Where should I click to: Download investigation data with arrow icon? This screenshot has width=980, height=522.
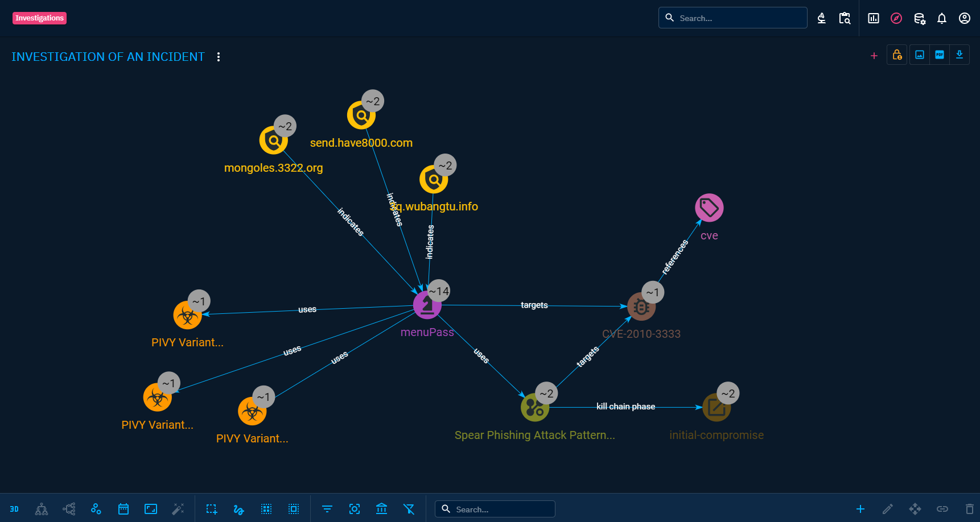960,55
